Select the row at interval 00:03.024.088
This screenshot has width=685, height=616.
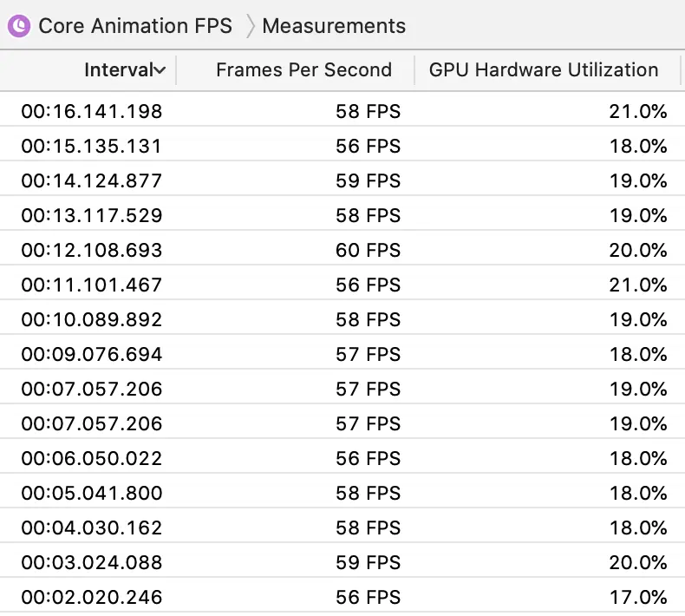(x=92, y=562)
